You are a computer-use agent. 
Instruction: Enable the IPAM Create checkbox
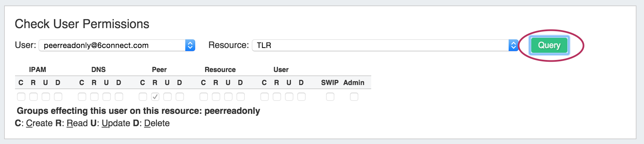pos(21,97)
